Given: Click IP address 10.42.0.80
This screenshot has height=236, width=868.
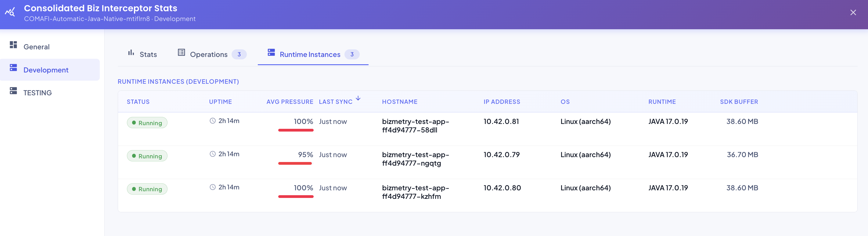Looking at the screenshot, I should [502, 188].
